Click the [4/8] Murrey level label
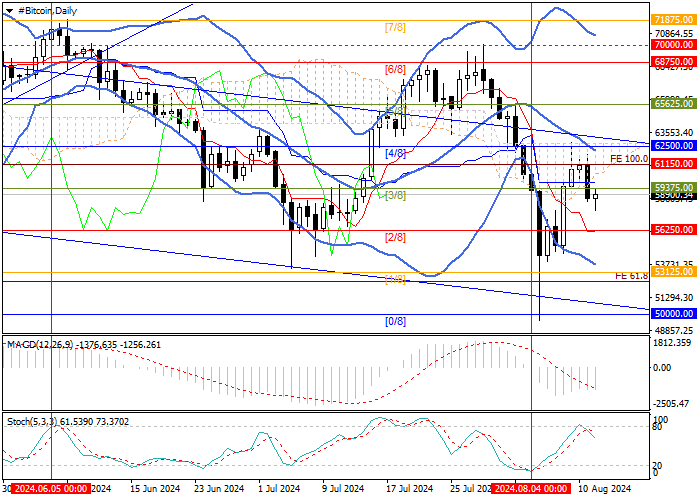700x500 pixels. 395,154
